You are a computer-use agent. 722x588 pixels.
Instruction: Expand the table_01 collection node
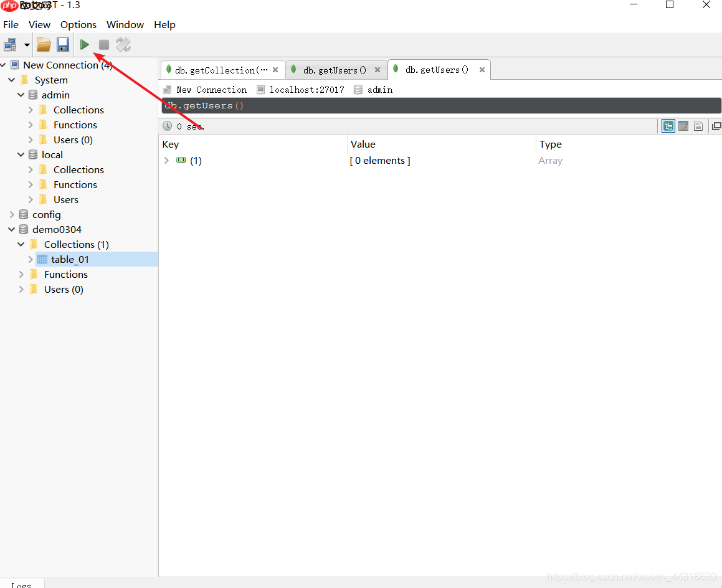[x=31, y=259]
